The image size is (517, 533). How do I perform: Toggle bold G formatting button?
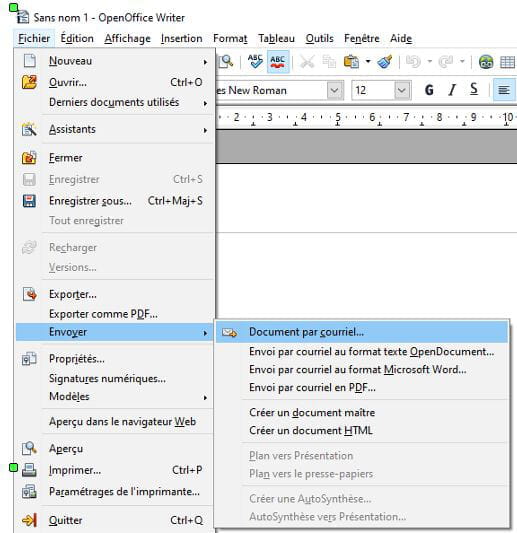[x=429, y=90]
